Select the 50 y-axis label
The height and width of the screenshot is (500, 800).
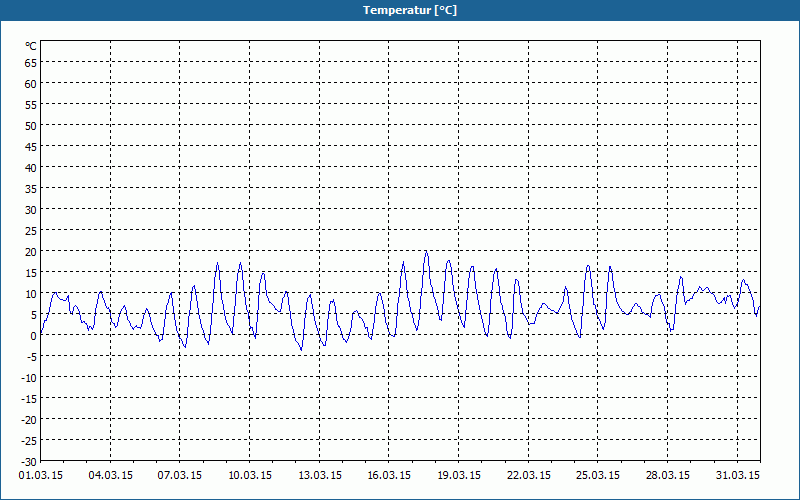(x=31, y=126)
